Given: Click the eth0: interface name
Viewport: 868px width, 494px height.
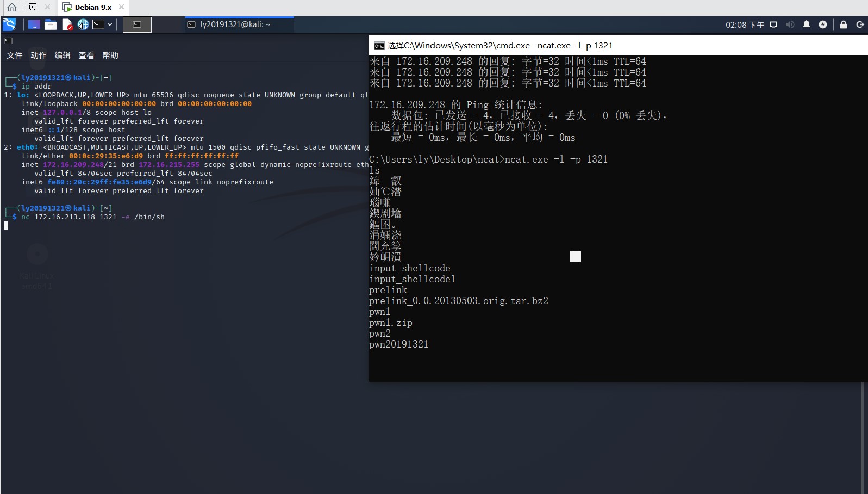Looking at the screenshot, I should 28,147.
